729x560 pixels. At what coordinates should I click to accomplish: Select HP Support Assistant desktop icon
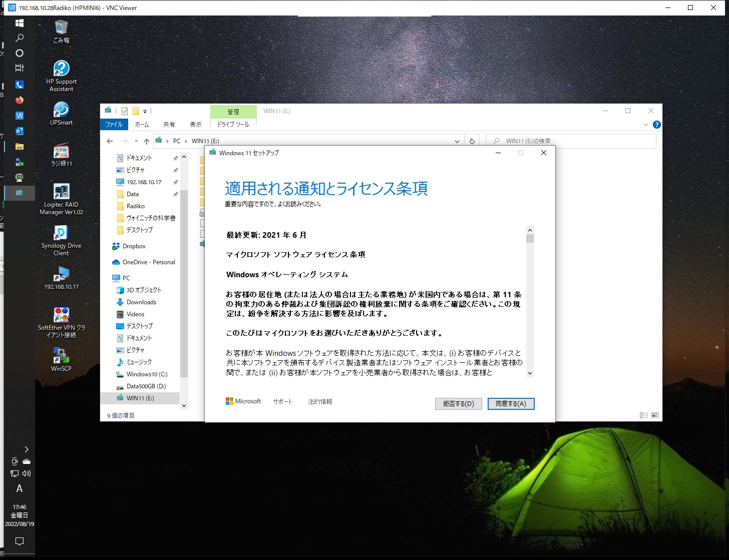point(61,76)
